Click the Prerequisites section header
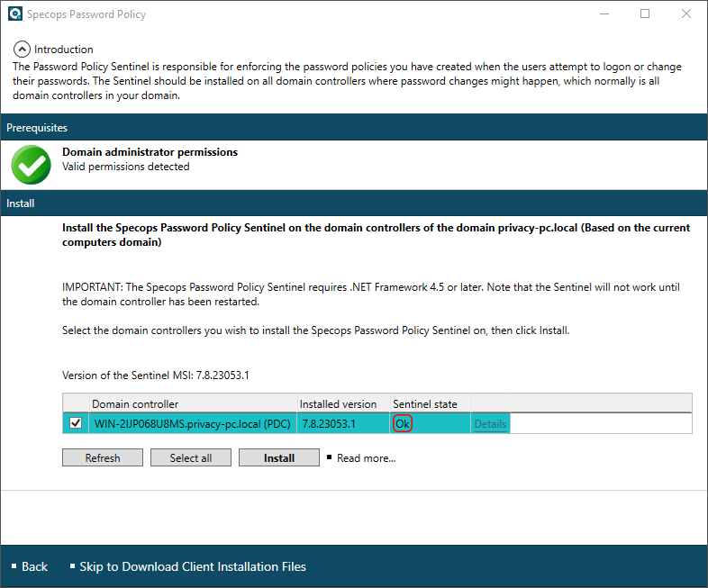Viewport: 708px width, 588px height. 354,127
